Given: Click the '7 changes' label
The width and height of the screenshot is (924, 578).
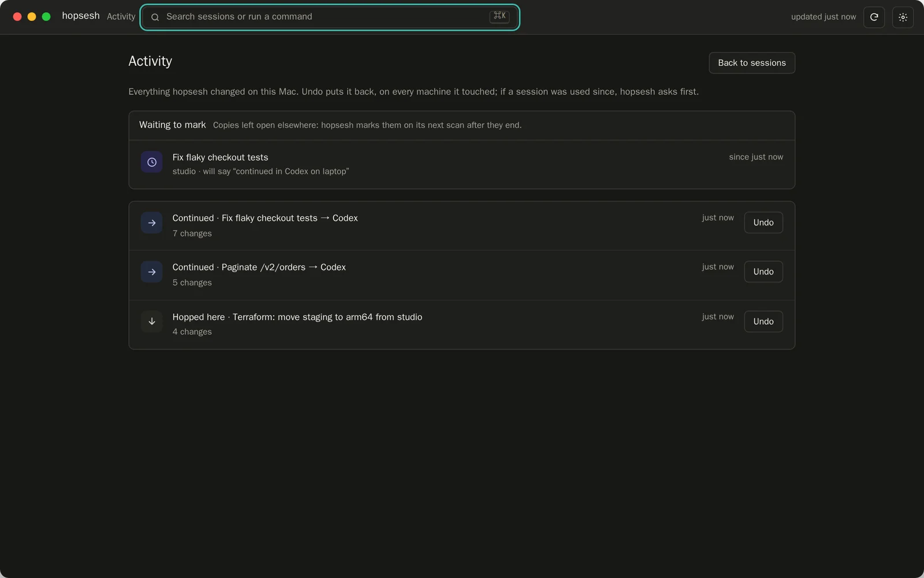Looking at the screenshot, I should pyautogui.click(x=192, y=234).
